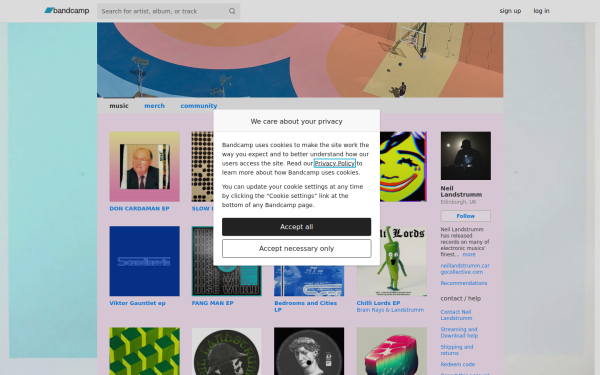Click the Bedrooms and Cities LP title link
Image resolution: width=600 pixels, height=375 pixels.
pos(305,306)
